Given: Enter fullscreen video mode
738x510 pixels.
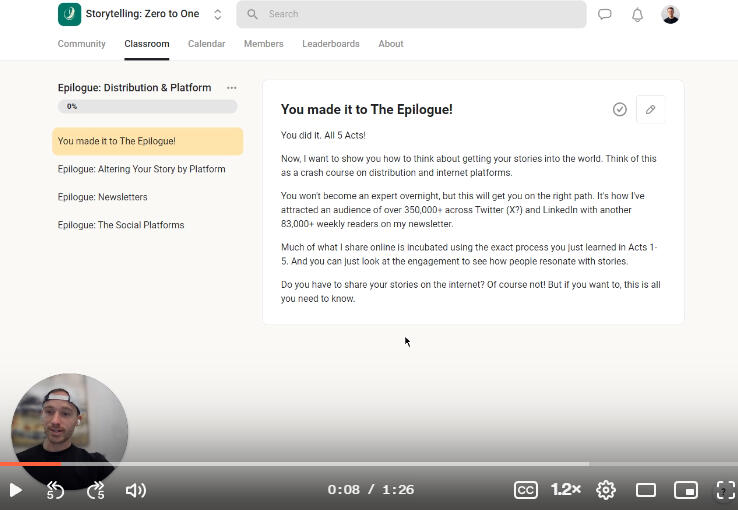Looking at the screenshot, I should (x=725, y=489).
